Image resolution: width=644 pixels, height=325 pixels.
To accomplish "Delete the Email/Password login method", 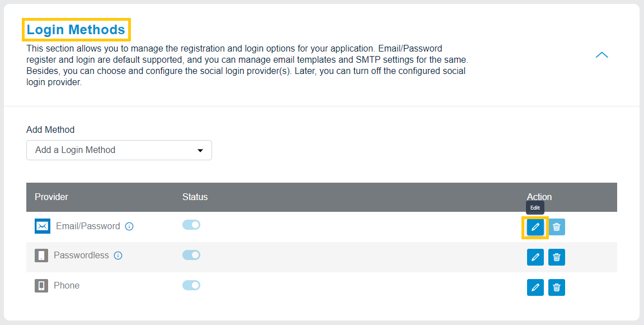I will (x=556, y=227).
